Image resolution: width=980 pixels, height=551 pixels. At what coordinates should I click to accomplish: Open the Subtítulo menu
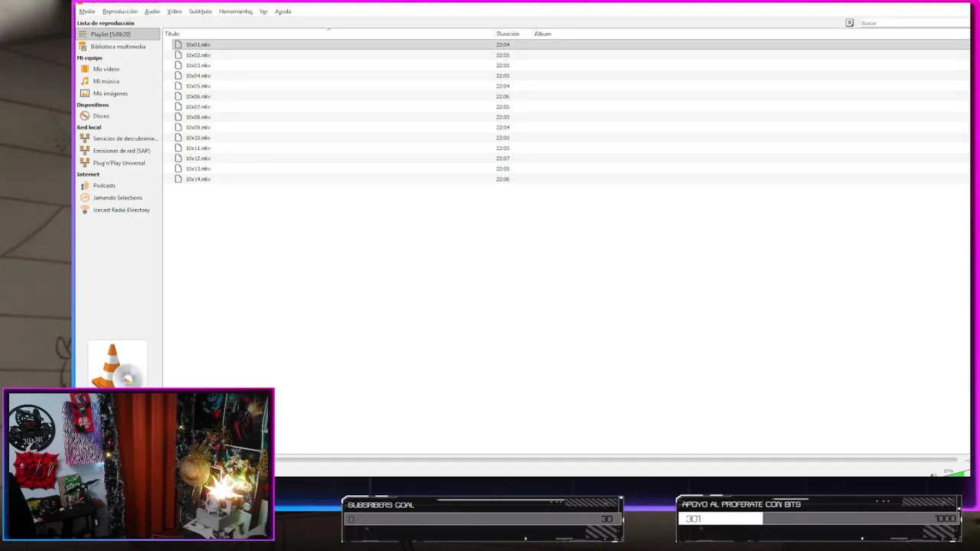pos(200,11)
